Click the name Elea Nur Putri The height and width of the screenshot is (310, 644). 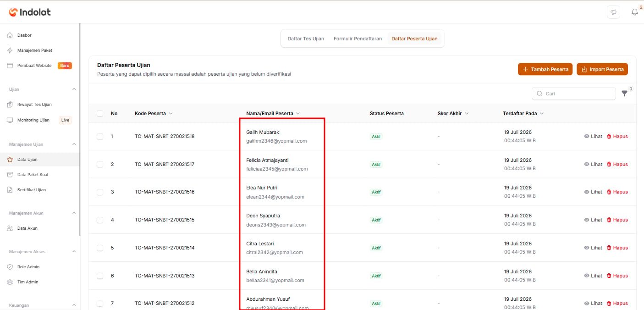(262, 188)
